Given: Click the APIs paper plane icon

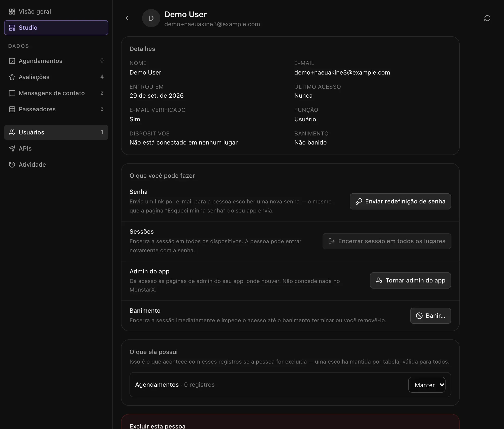Looking at the screenshot, I should click(x=12, y=149).
